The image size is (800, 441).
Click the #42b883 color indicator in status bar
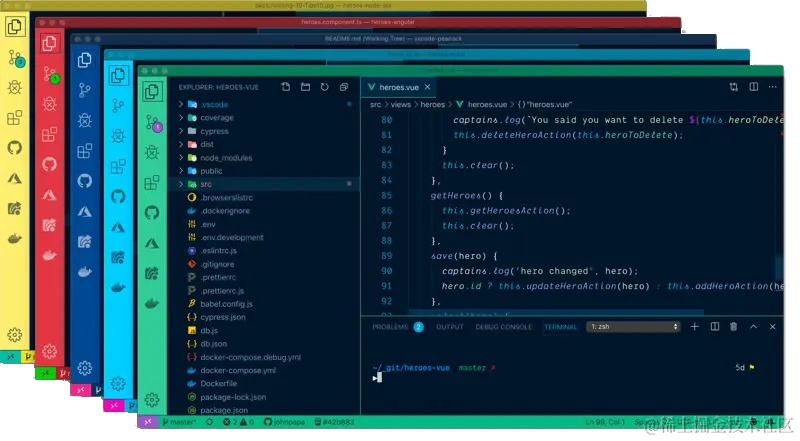(337, 423)
